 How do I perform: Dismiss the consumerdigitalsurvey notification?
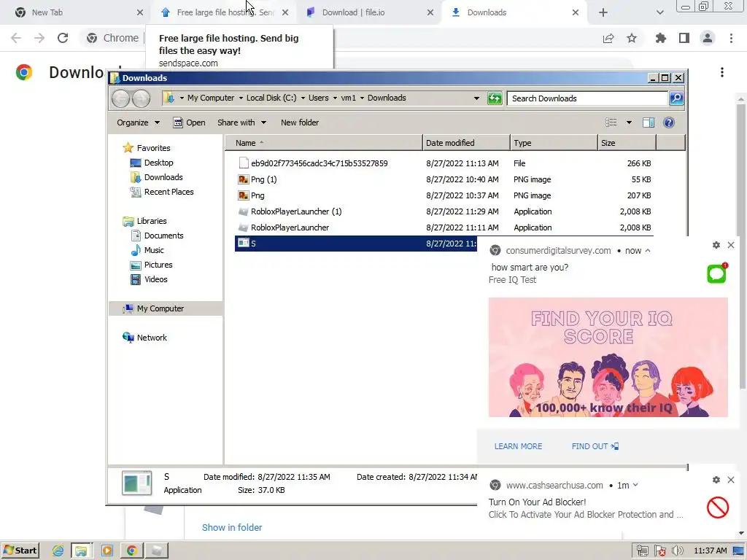[731, 245]
